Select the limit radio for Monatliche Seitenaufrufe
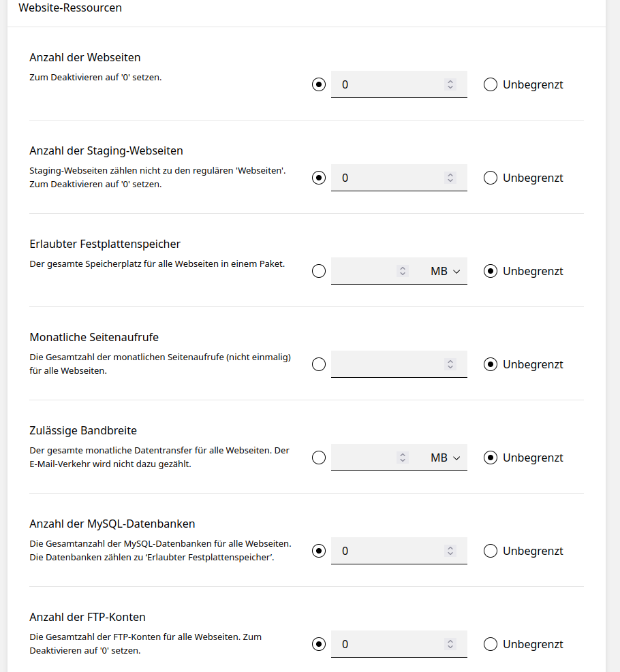 [x=319, y=364]
